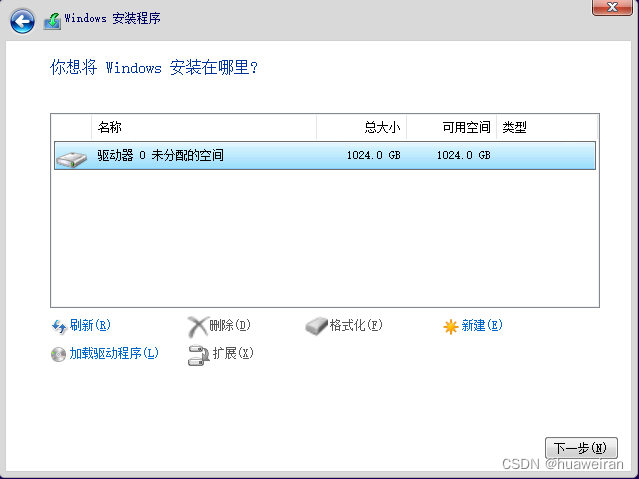639x479 pixels.
Task: Go back with the blue arrow button
Action: [22, 21]
